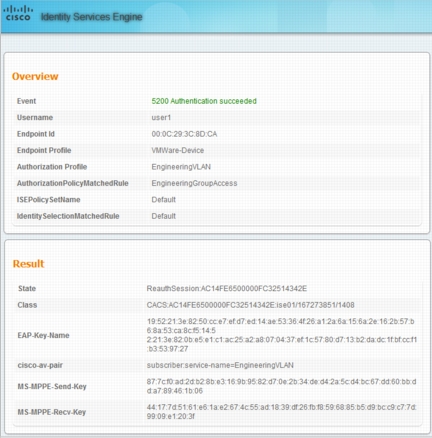Click the Username label
The image size is (432, 438).
click(35, 117)
